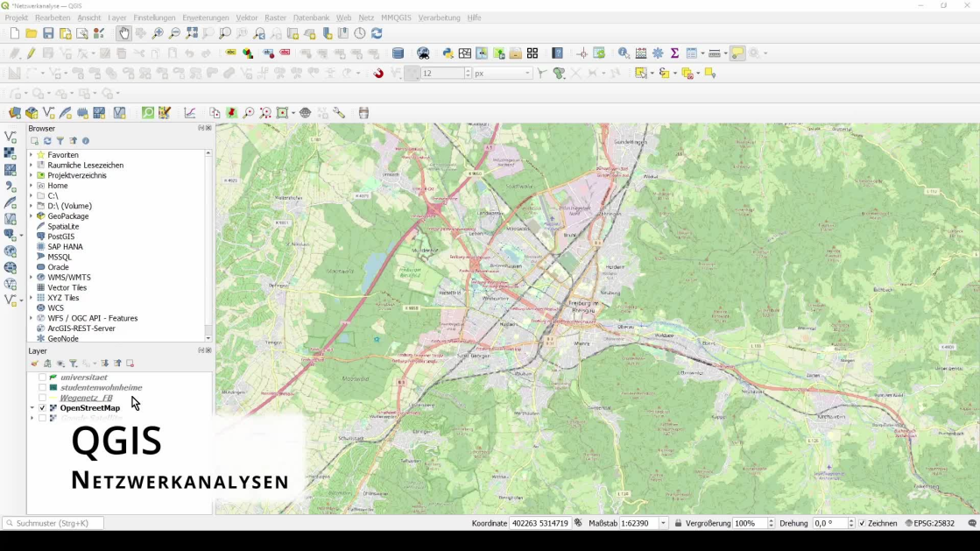Expand the Projektverzeichnis node
Image resolution: width=980 pixels, height=551 pixels.
(x=32, y=175)
